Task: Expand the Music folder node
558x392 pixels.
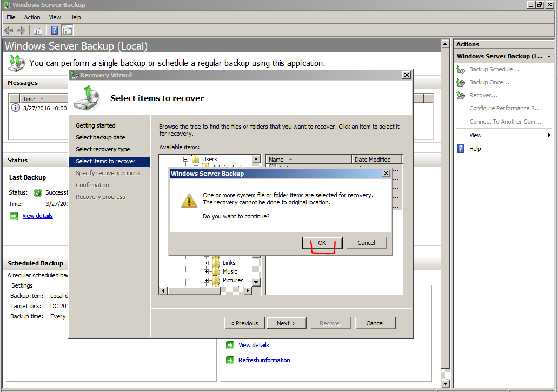Action: coord(206,272)
